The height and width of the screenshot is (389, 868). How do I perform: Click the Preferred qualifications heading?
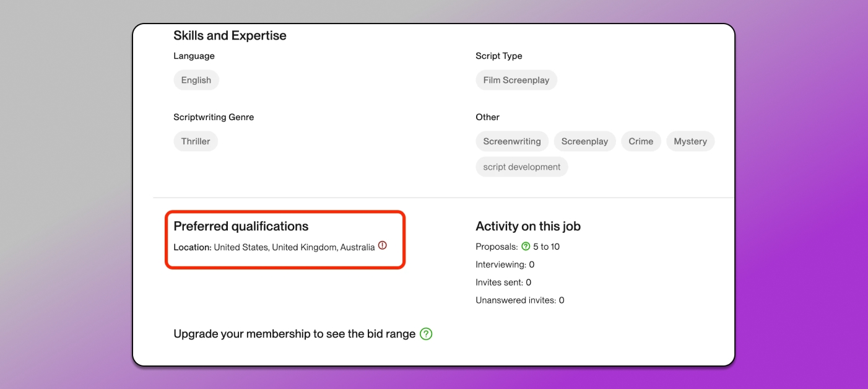click(241, 226)
